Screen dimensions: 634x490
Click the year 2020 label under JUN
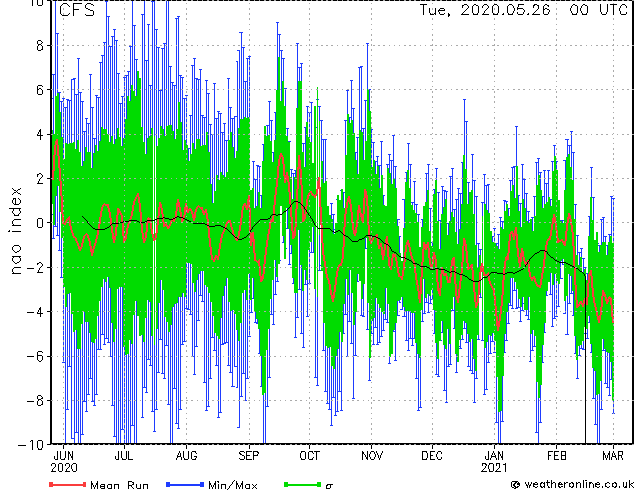[64, 468]
